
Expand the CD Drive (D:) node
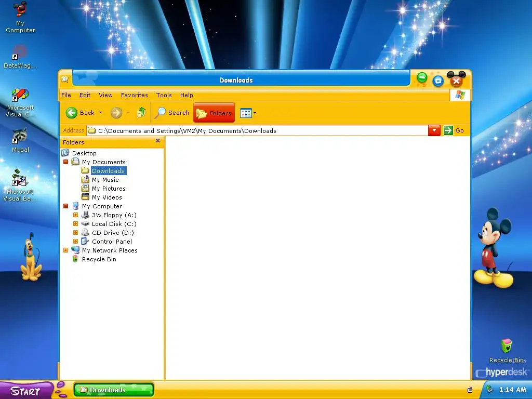click(x=76, y=232)
